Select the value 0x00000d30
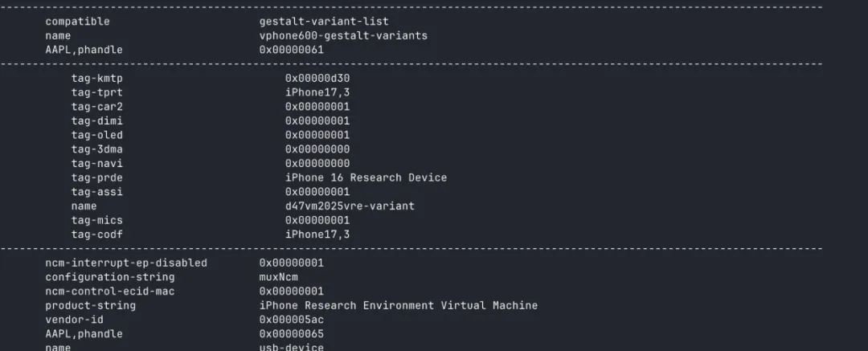The image size is (868, 351). click(x=317, y=78)
